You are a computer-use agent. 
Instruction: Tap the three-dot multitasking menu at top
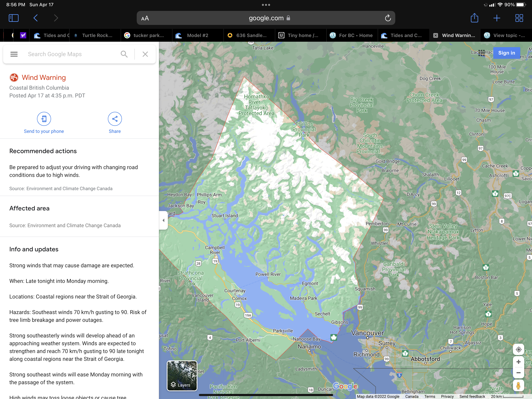tap(266, 5)
